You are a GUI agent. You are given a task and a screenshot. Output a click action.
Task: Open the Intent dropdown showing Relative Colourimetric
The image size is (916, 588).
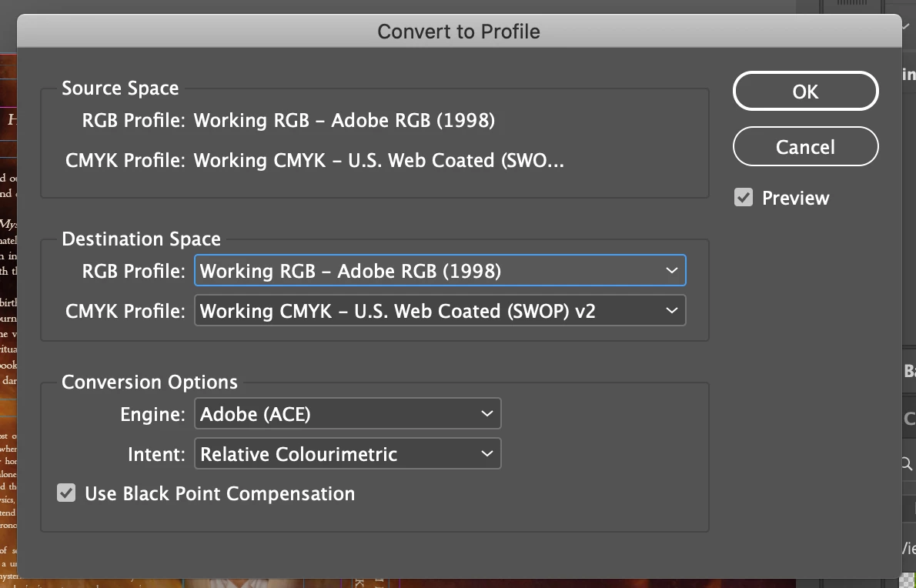tap(347, 454)
